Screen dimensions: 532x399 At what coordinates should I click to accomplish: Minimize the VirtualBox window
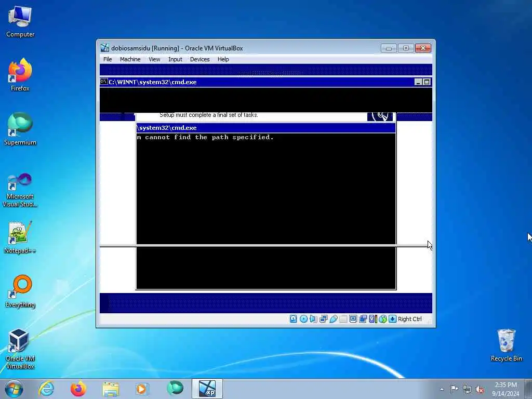(x=389, y=48)
